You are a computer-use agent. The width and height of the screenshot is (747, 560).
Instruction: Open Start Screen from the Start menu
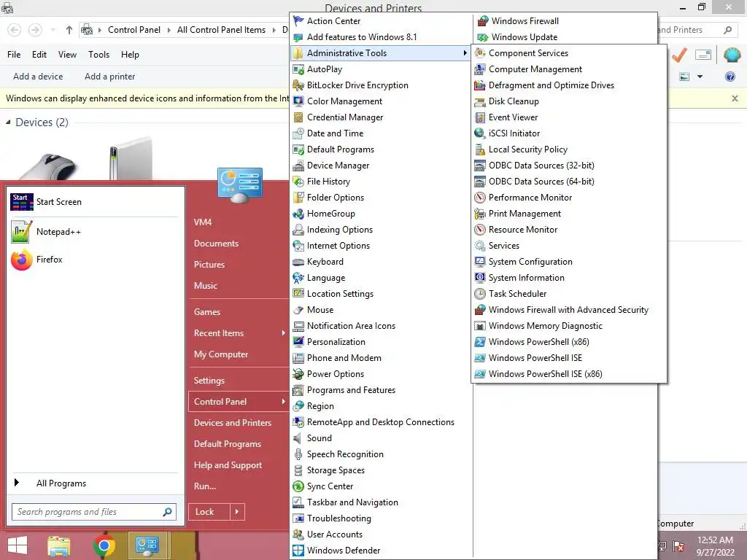58,202
